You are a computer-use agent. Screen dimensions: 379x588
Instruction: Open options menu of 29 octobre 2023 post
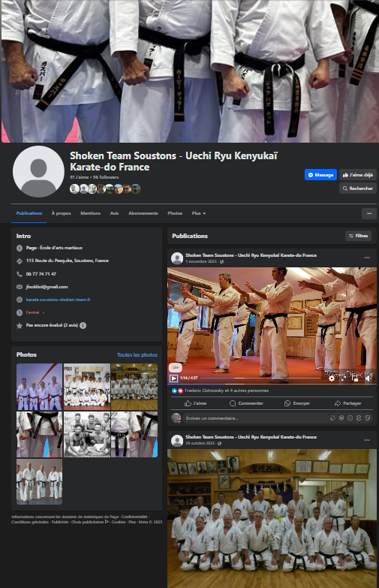point(367,440)
